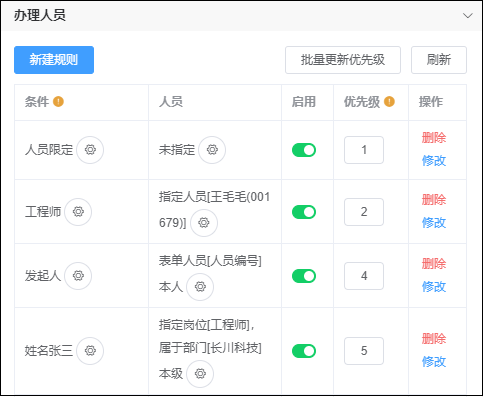
Task: Disable the 启用 switch for the 发起人 rule
Action: click(x=304, y=276)
